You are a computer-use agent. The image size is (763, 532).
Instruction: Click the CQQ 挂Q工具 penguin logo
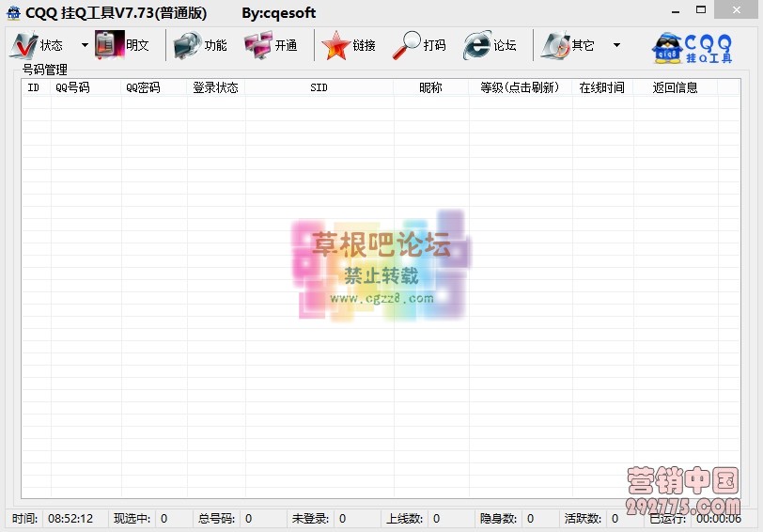pyautogui.click(x=692, y=48)
